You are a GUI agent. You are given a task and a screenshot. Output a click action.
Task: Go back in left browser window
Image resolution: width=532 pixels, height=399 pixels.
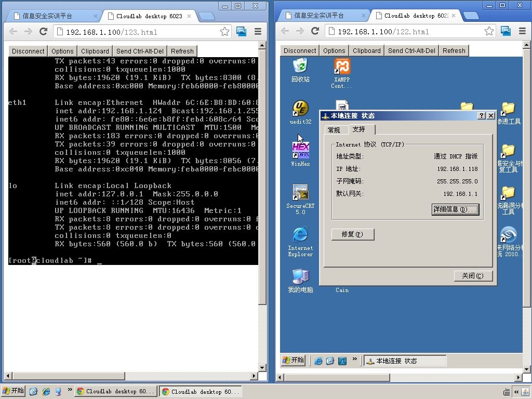click(13, 32)
